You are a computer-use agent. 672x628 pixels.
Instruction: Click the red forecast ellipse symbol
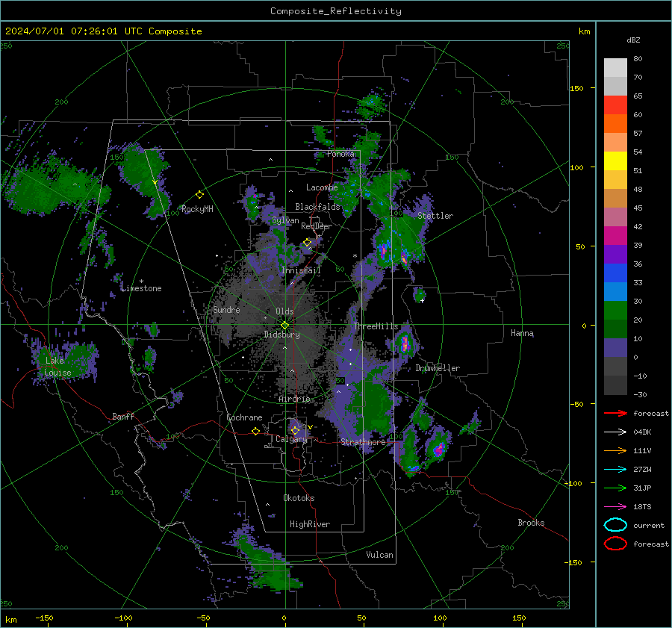pos(615,544)
